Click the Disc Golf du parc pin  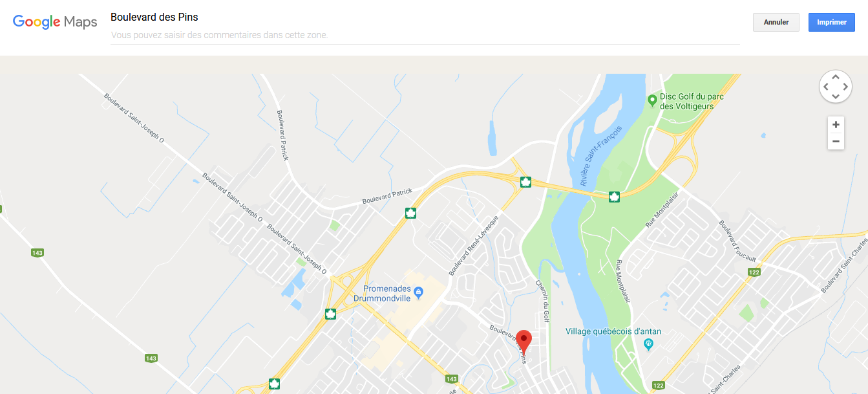point(652,100)
